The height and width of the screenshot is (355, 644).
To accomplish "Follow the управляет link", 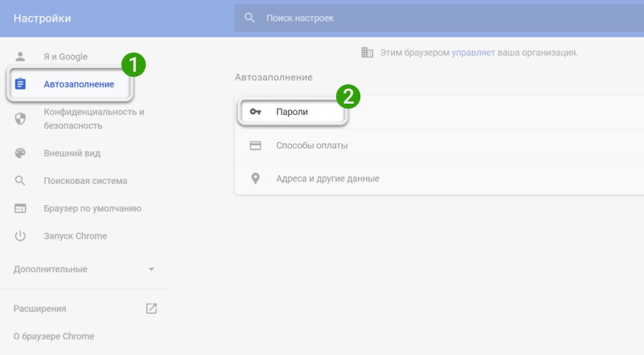I will pos(473,52).
